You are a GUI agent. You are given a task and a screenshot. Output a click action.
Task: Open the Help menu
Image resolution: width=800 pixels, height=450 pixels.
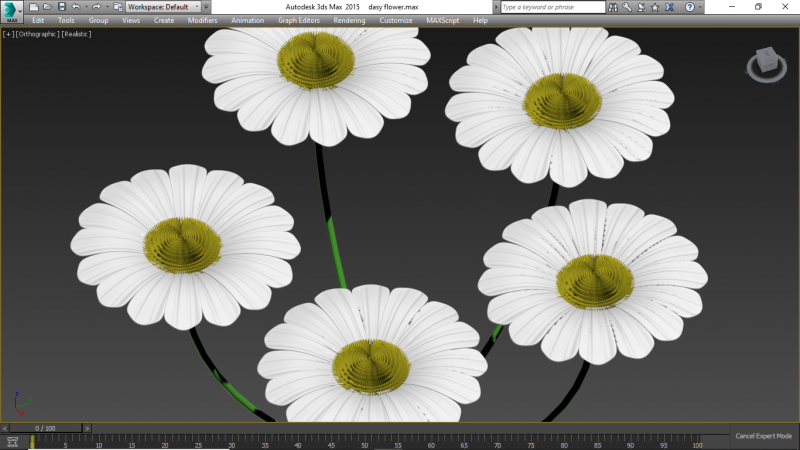[x=480, y=20]
